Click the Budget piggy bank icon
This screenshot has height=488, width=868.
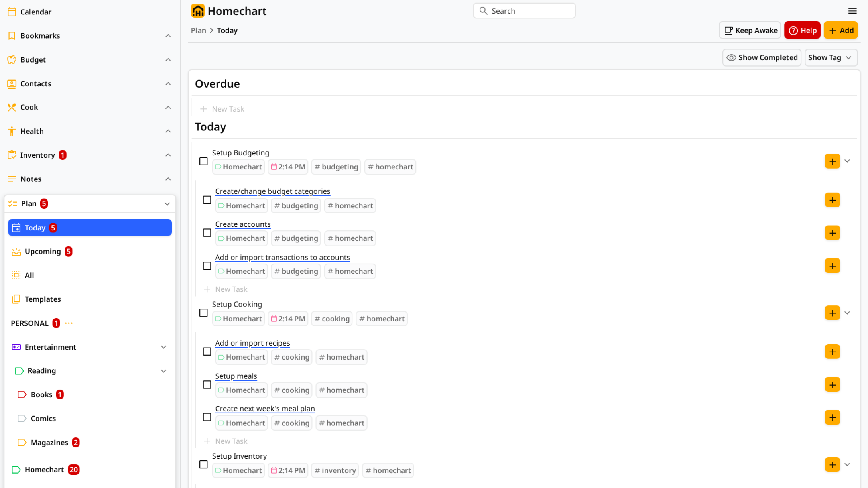pyautogui.click(x=12, y=60)
